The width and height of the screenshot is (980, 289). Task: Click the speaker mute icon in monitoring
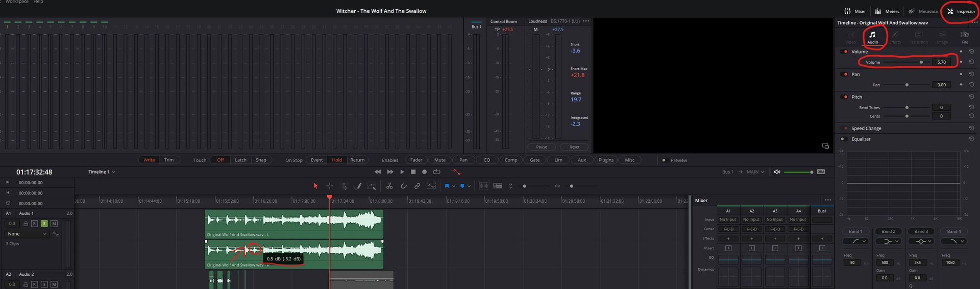pos(777,172)
